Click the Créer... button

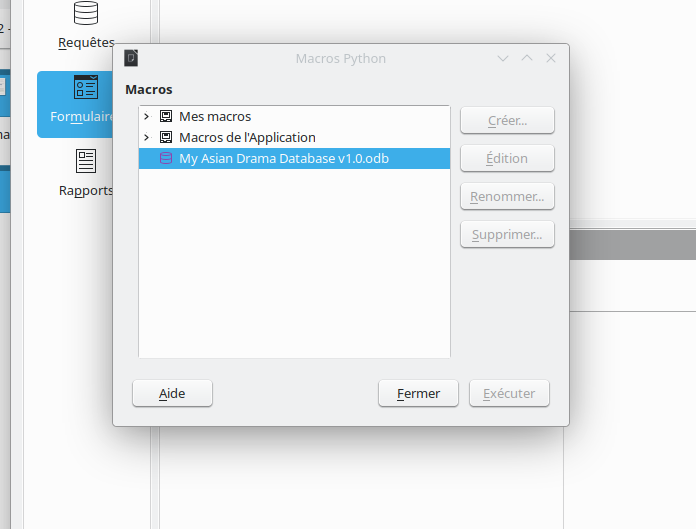[x=507, y=120]
